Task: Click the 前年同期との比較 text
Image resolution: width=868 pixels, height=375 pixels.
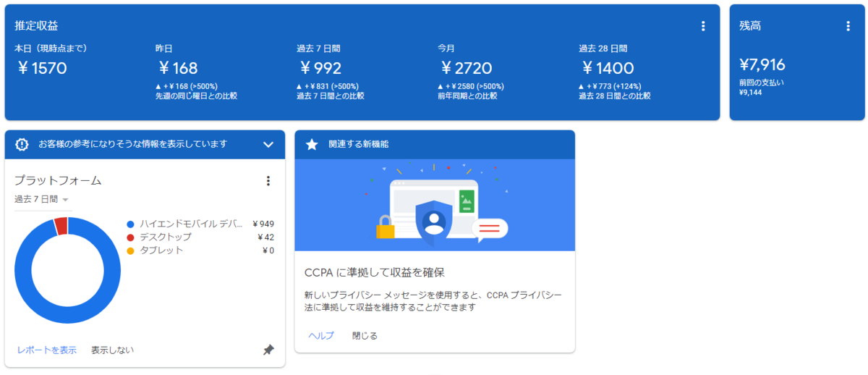Action: point(467,96)
